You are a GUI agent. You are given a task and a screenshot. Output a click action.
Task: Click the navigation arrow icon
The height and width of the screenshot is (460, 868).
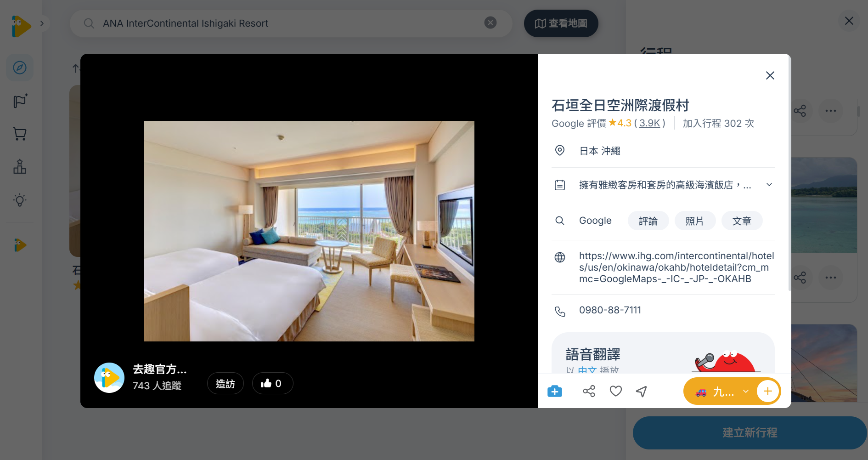click(x=642, y=391)
